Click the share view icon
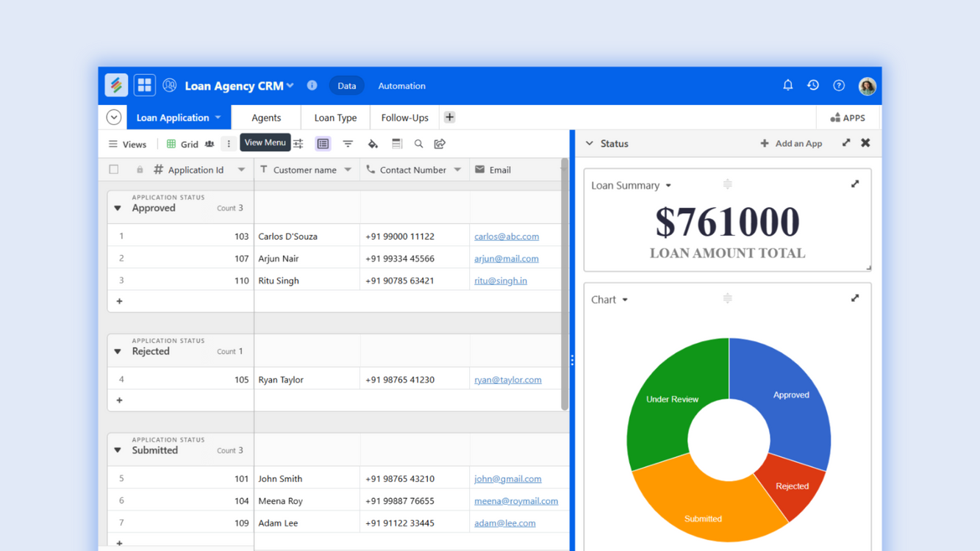980x551 pixels. point(440,144)
